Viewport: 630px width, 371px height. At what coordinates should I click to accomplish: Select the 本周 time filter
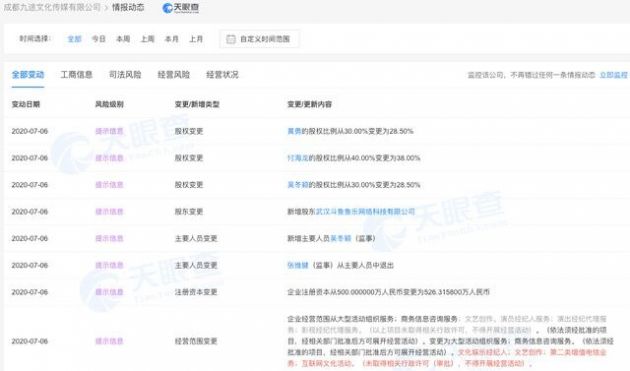click(x=123, y=39)
